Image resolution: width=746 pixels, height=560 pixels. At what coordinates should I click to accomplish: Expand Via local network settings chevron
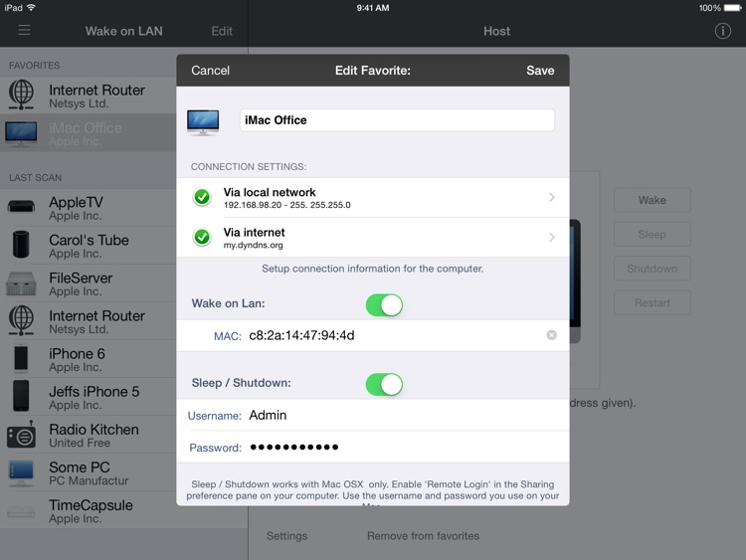551,197
